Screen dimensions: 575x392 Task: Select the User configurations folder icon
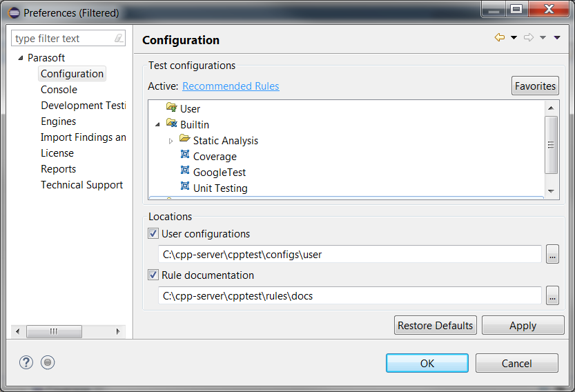point(172,107)
